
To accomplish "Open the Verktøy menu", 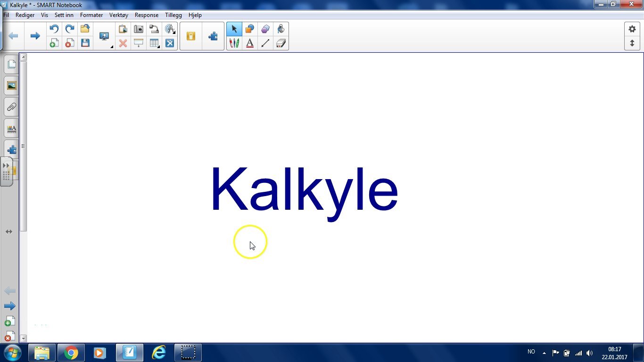I will [x=119, y=15].
